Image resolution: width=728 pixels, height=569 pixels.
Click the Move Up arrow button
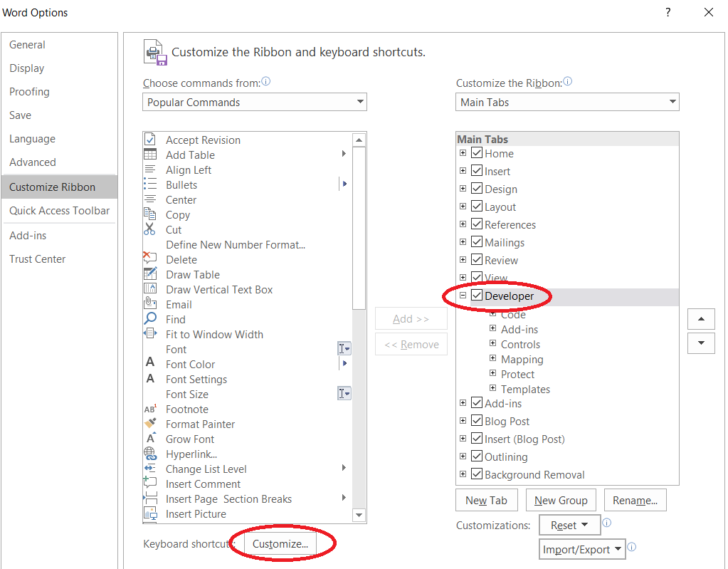701,318
